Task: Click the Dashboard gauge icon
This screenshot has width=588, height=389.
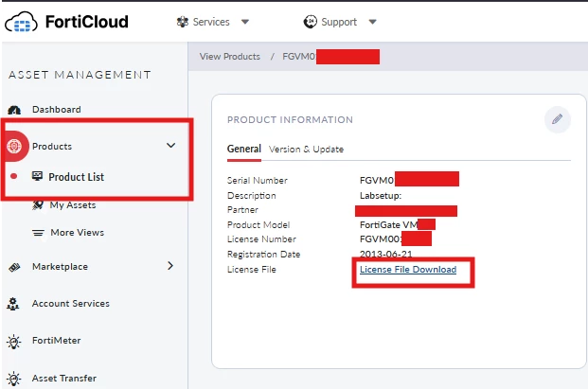Action: 14,110
